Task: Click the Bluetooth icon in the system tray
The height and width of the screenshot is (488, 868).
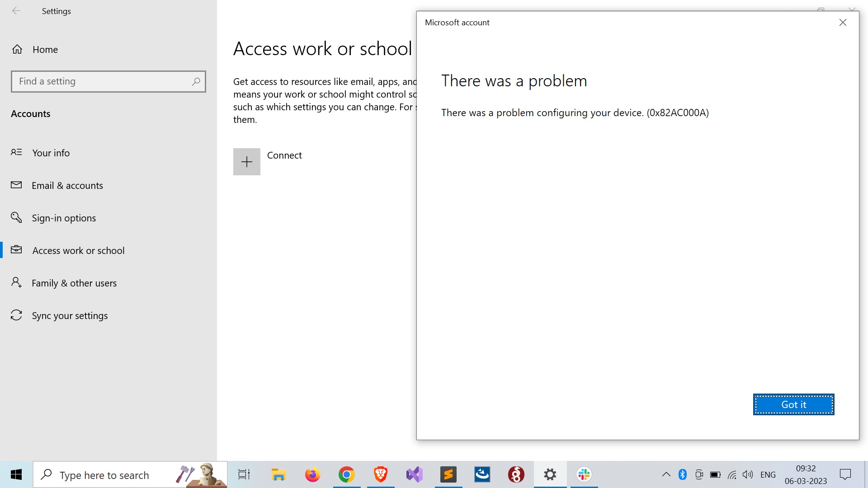Action: pos(682,474)
